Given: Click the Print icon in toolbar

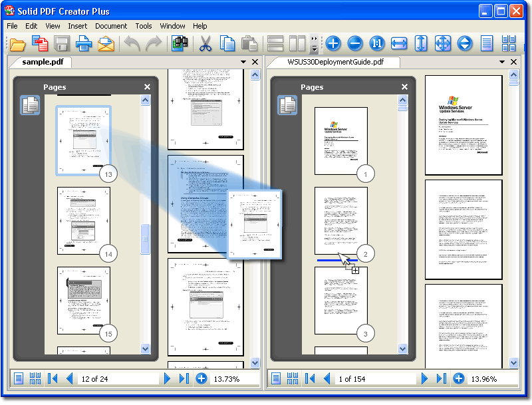Looking at the screenshot, I should [84, 45].
